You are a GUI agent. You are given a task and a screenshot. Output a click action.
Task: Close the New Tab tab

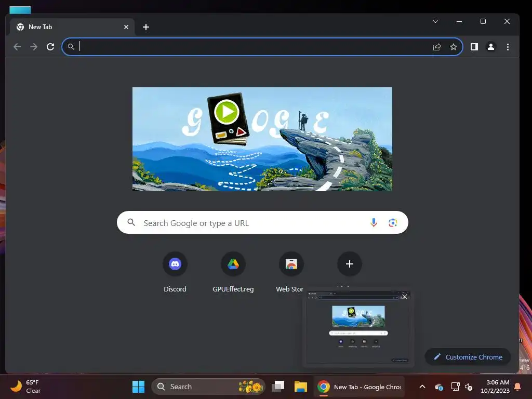tap(126, 27)
